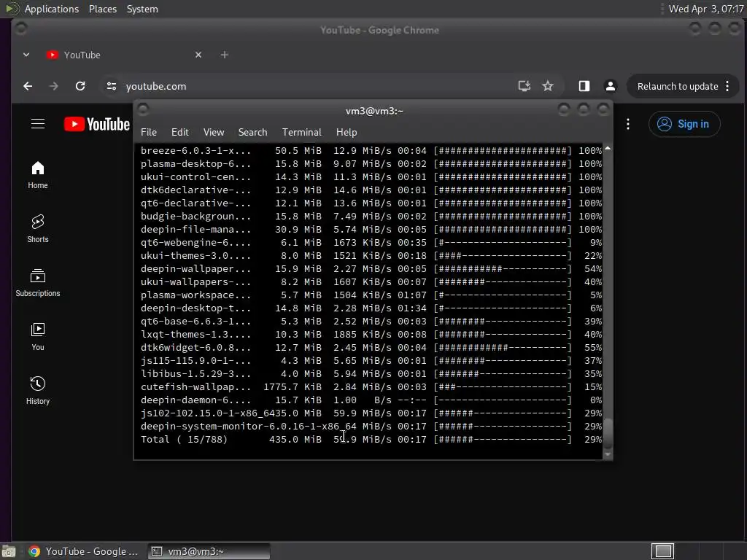
Task: Click the show desktop icon in taskbar
Action: 9,551
